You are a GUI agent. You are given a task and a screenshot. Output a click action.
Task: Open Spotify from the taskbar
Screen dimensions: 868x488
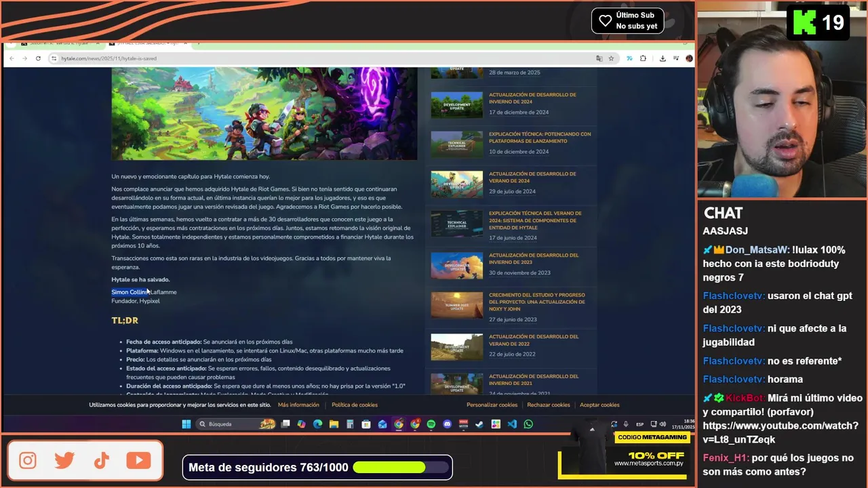tap(431, 424)
